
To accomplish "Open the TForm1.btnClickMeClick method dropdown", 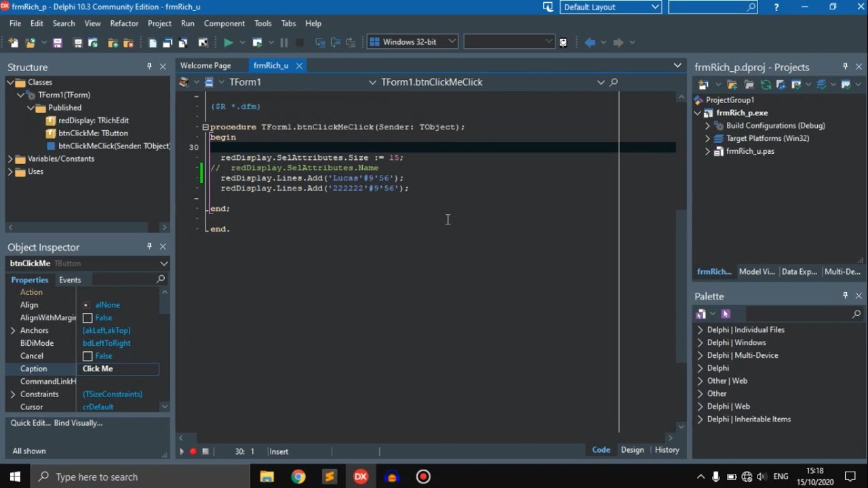I will pos(601,82).
